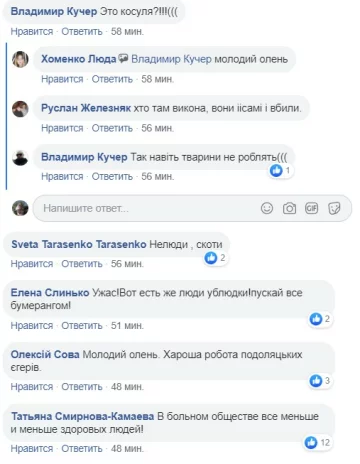Screen dimensions: 360x464
Task: Click inside the 'Напишите ответ...' field
Action: [192, 208]
